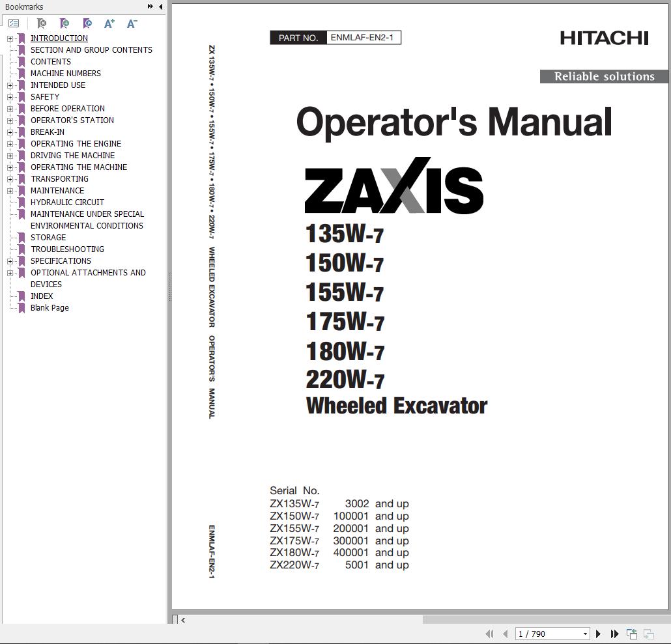Expand the OPTIONAL ATTACHMENTS AND DEVICES node
This screenshot has height=644, width=671.
tap(10, 273)
